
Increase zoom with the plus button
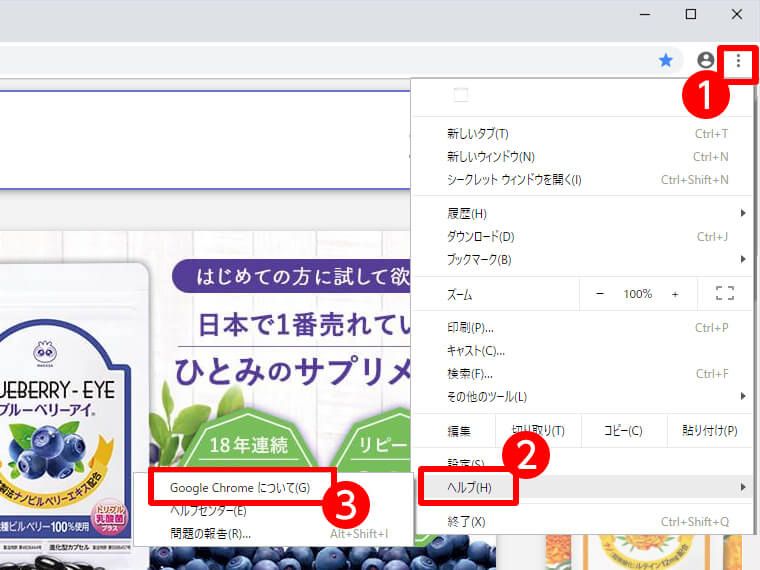click(x=675, y=294)
